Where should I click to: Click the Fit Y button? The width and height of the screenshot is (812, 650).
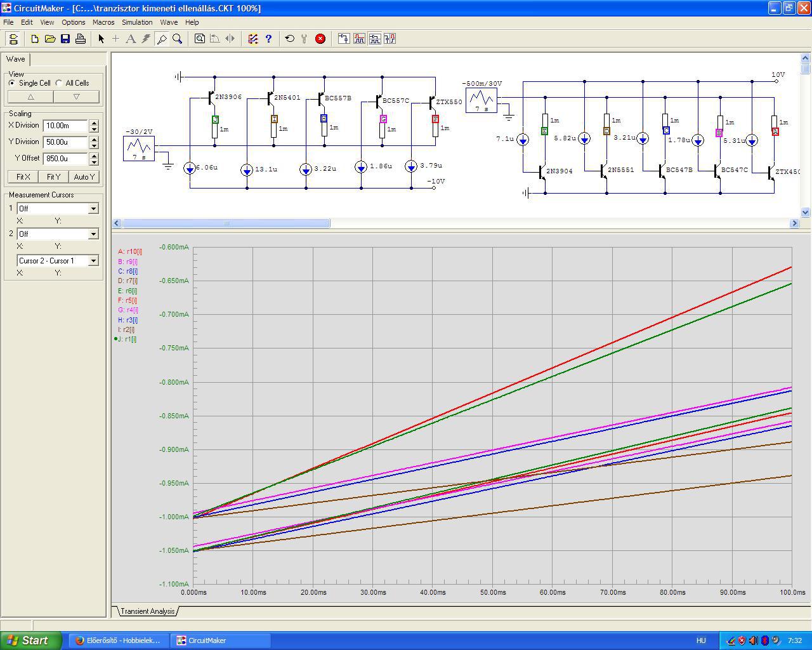[54, 177]
